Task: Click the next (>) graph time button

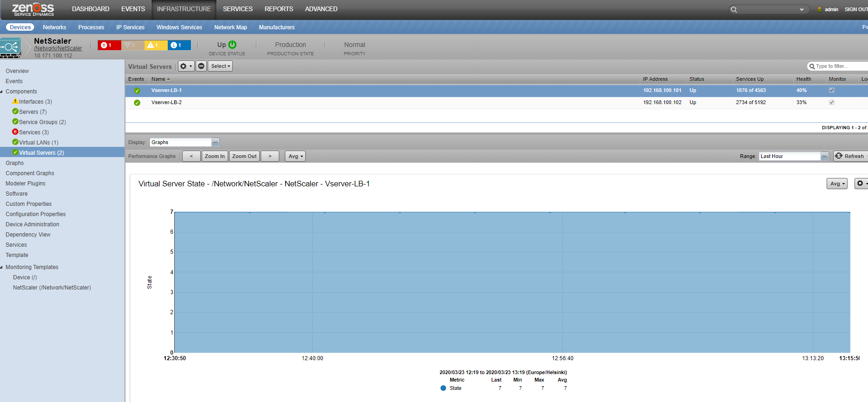Action: tap(270, 156)
